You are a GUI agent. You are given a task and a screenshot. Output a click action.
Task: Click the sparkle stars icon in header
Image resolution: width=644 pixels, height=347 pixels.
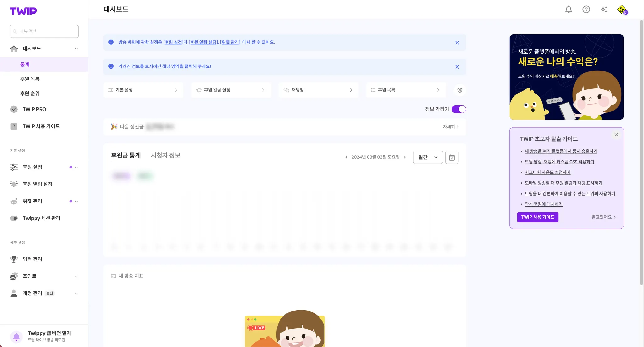[604, 9]
